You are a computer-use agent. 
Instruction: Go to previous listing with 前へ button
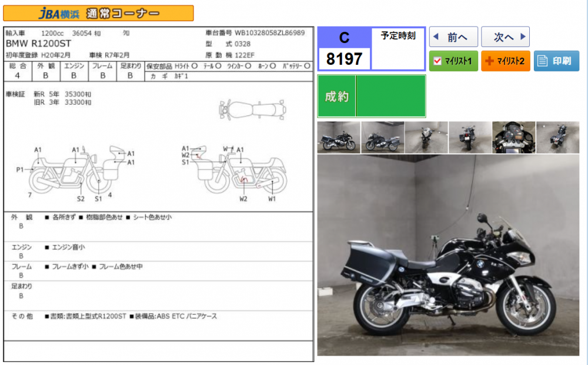click(453, 37)
